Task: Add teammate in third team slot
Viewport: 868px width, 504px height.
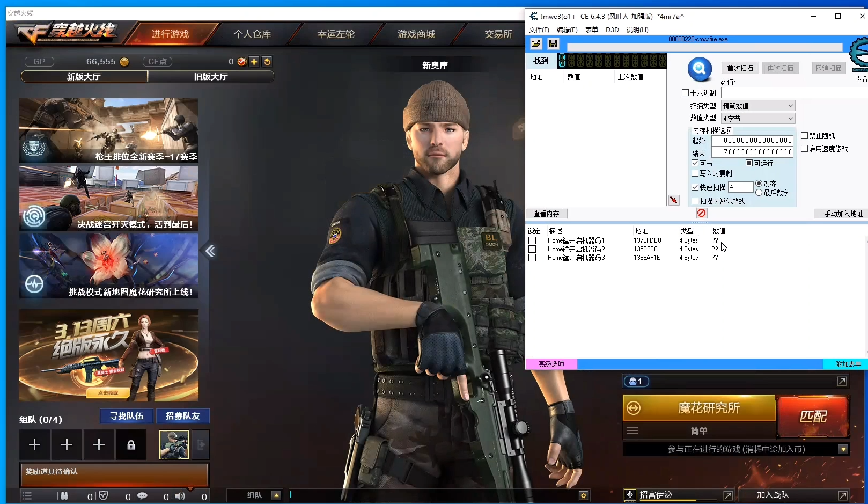Action: point(99,444)
